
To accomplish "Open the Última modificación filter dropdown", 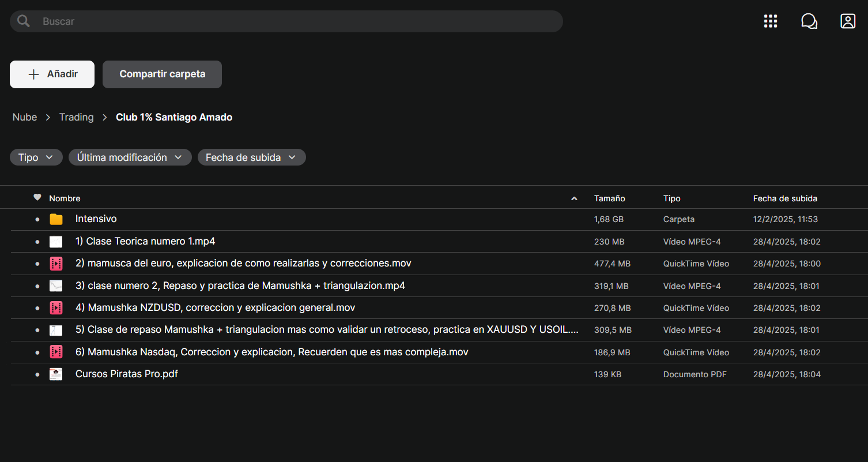I will (x=130, y=157).
